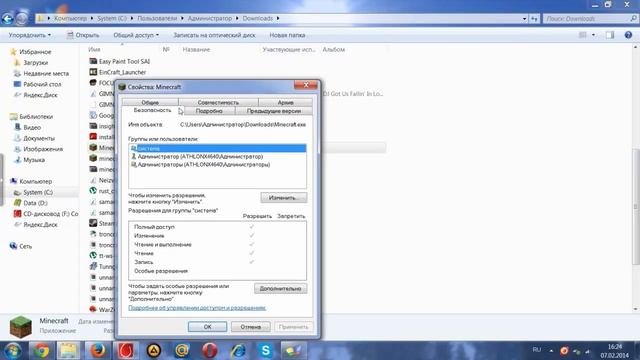Click the Explorer forward arrow
This screenshot has height=360, width=640.
pyautogui.click(x=22, y=18)
